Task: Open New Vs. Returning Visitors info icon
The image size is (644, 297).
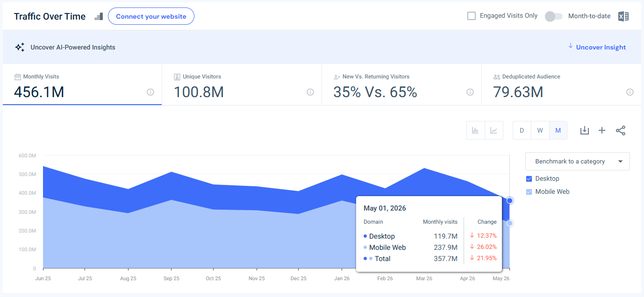Action: pyautogui.click(x=470, y=92)
